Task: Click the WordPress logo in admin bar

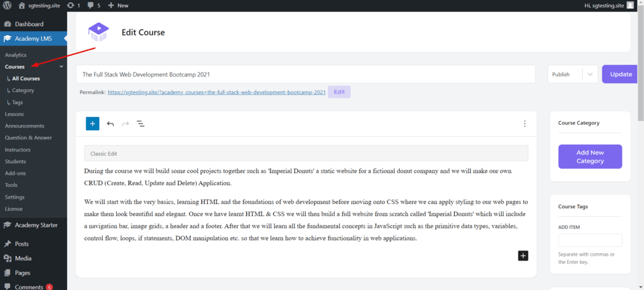Action: (7, 5)
